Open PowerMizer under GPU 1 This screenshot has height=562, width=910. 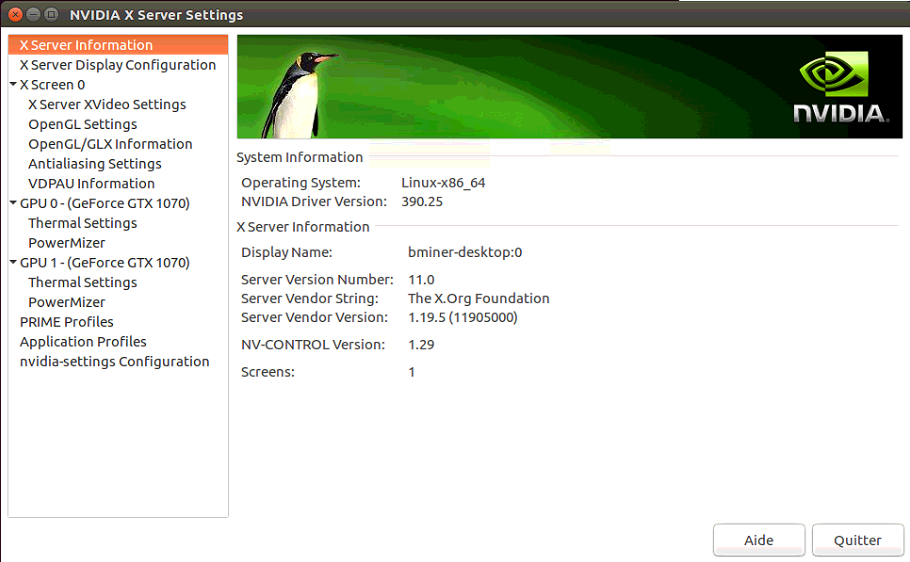[67, 302]
